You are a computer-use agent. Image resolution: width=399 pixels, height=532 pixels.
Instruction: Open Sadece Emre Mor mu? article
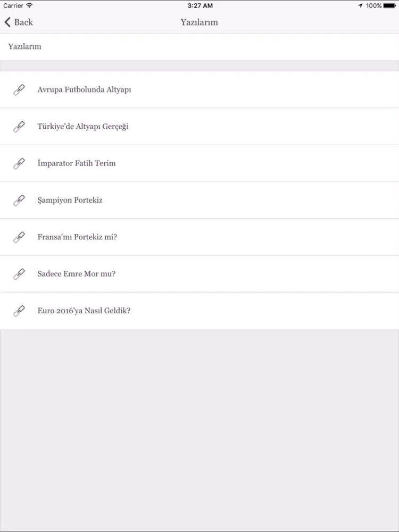tap(199, 274)
